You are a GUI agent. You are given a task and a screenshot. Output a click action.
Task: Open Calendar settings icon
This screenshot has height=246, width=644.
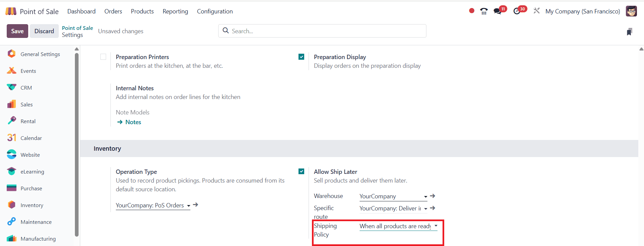(x=11, y=138)
